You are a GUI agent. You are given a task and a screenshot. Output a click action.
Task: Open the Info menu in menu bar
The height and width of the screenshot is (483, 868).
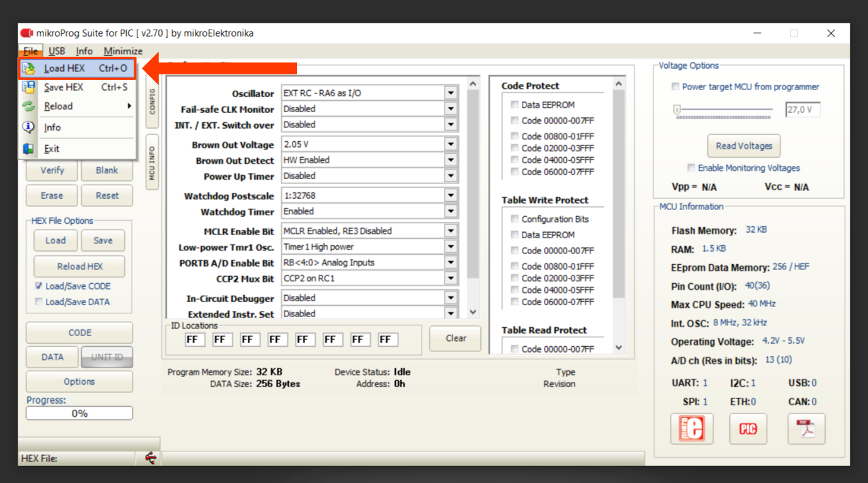(84, 51)
